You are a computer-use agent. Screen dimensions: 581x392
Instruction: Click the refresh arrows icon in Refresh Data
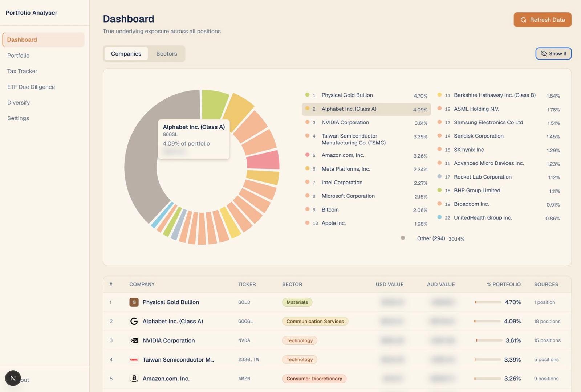click(x=523, y=20)
